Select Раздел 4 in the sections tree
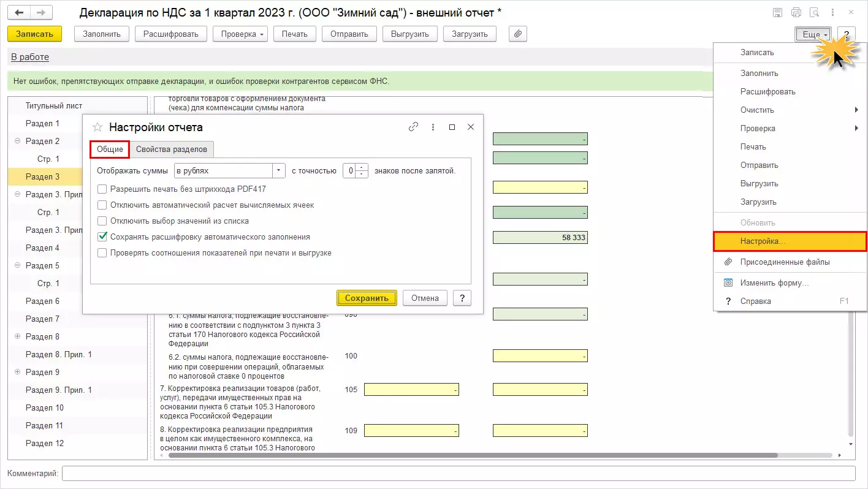The height and width of the screenshot is (489, 868). point(43,248)
